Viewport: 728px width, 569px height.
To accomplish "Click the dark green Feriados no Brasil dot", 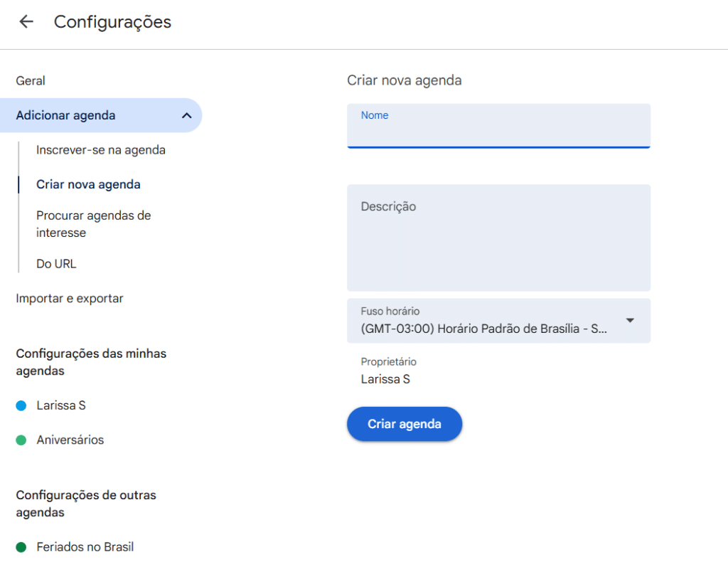I will point(21,547).
